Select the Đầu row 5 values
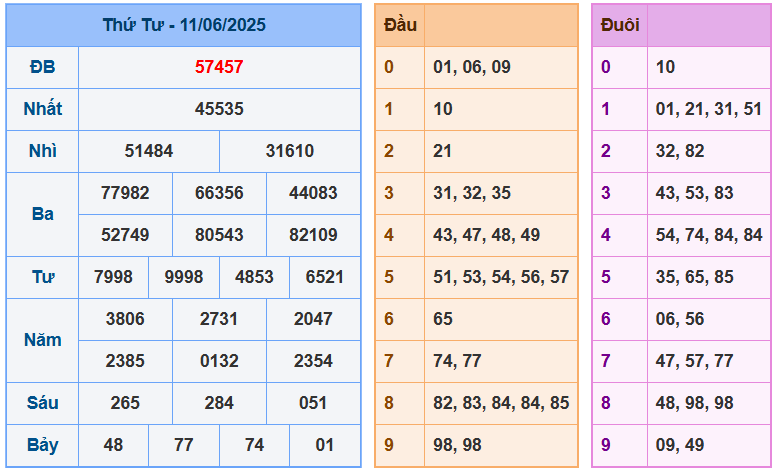Viewport: 774px width, 468px height. coord(501,277)
